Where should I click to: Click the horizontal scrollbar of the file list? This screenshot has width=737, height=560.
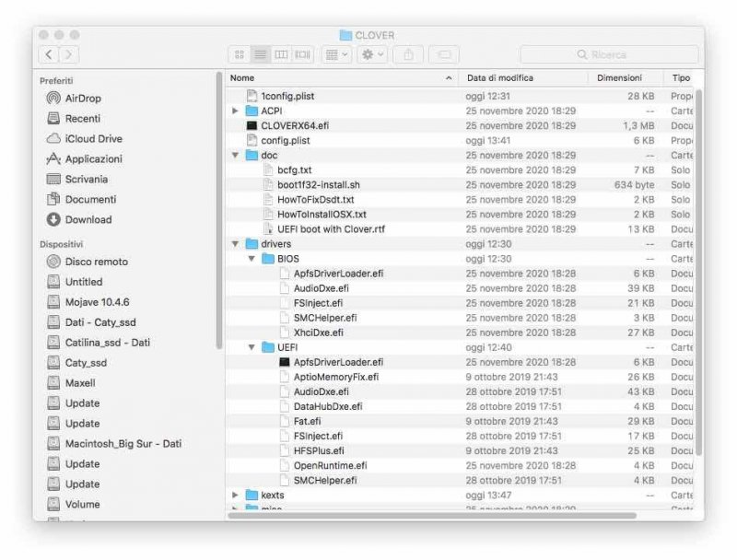tap(432, 516)
